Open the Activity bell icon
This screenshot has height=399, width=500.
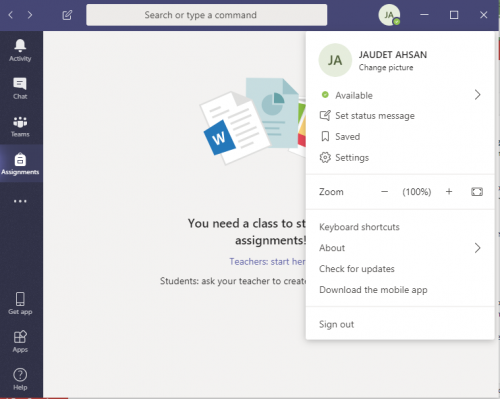coord(20,45)
